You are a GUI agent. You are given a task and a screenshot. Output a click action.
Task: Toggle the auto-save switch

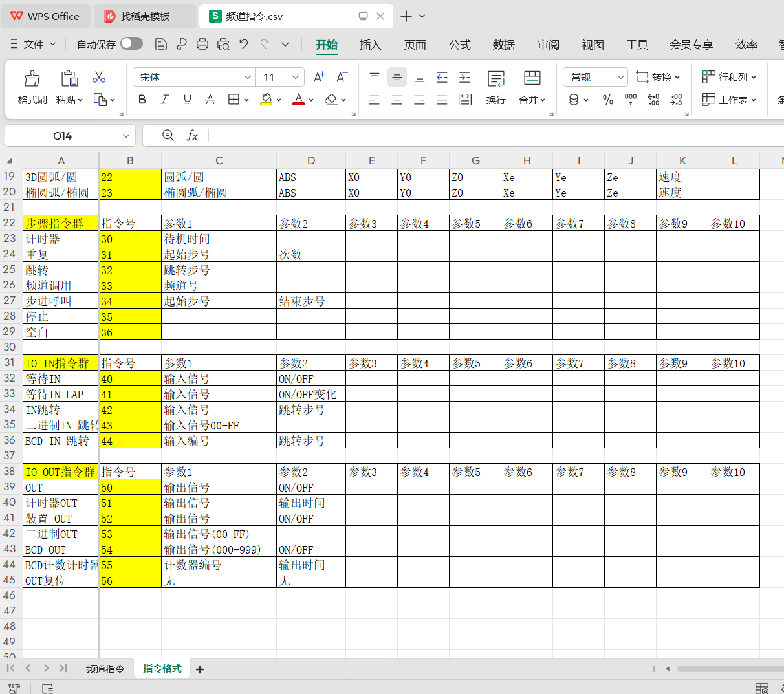click(131, 44)
